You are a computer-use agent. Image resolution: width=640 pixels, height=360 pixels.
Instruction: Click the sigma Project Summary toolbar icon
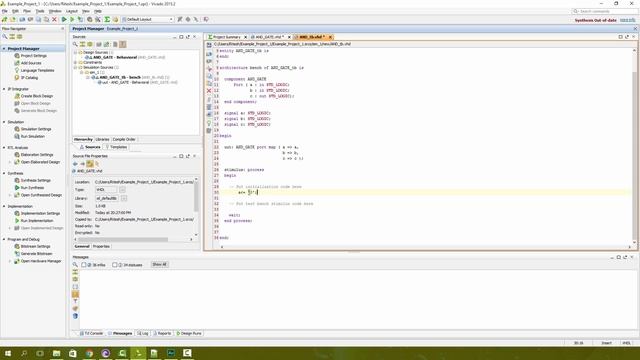(x=107, y=19)
